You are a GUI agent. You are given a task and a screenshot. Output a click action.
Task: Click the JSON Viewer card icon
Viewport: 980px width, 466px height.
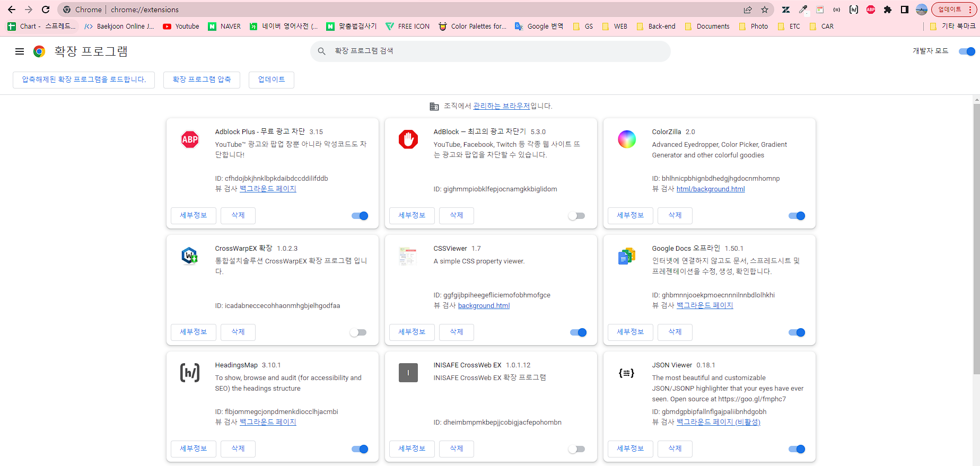pos(627,373)
